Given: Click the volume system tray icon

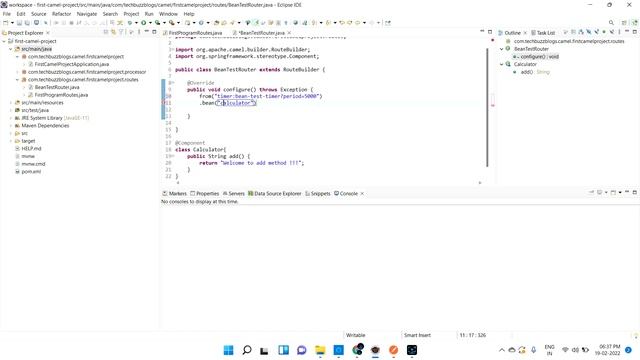Looking at the screenshot, I should tap(575, 350).
